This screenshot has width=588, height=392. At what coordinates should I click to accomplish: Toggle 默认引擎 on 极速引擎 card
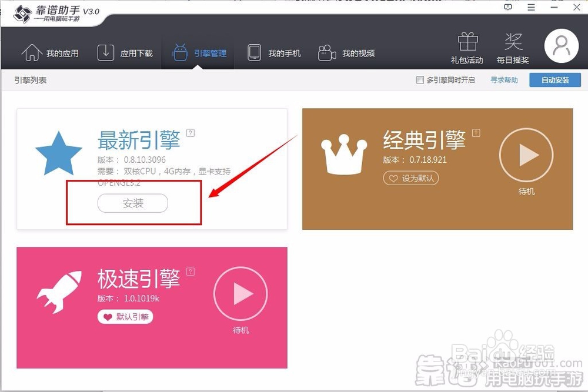[x=125, y=316]
